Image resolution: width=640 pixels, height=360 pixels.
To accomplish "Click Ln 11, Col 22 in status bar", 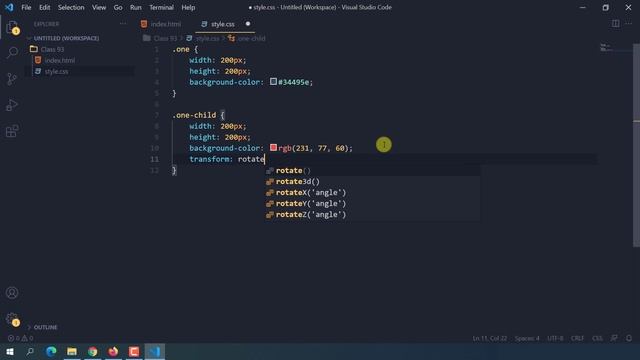I will point(489,338).
